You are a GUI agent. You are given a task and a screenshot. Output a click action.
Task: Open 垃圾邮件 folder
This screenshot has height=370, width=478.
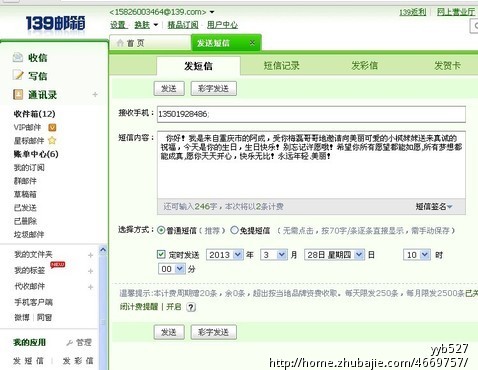[x=29, y=234]
